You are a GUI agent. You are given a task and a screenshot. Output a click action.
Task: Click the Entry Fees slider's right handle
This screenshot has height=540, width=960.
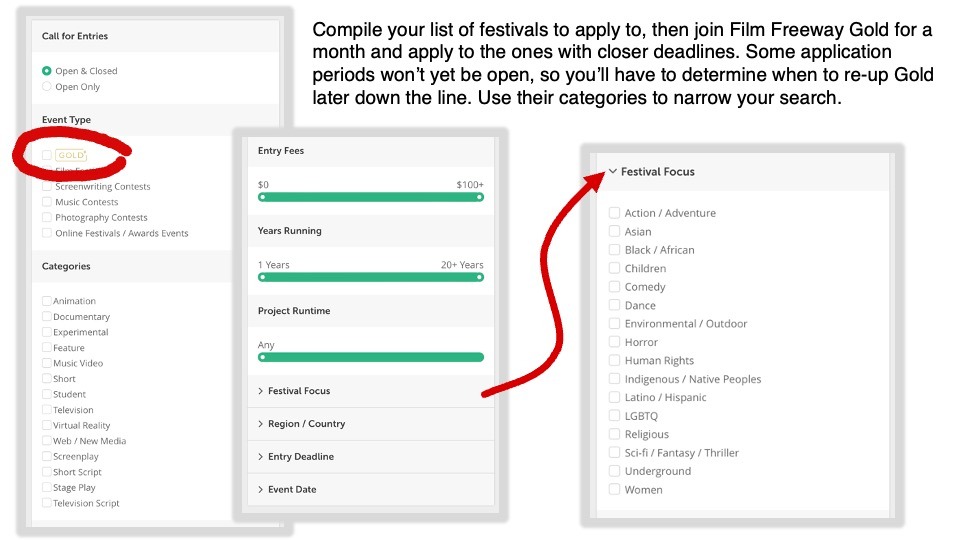tap(480, 197)
